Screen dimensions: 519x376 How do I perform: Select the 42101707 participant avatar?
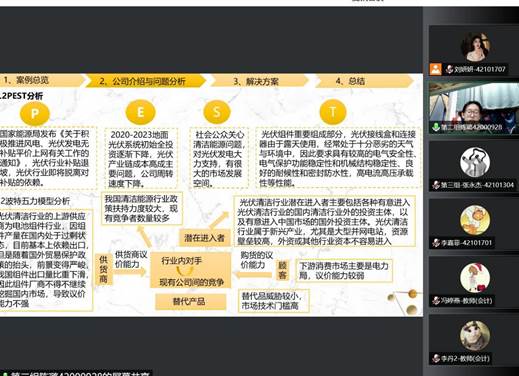tap(476, 47)
